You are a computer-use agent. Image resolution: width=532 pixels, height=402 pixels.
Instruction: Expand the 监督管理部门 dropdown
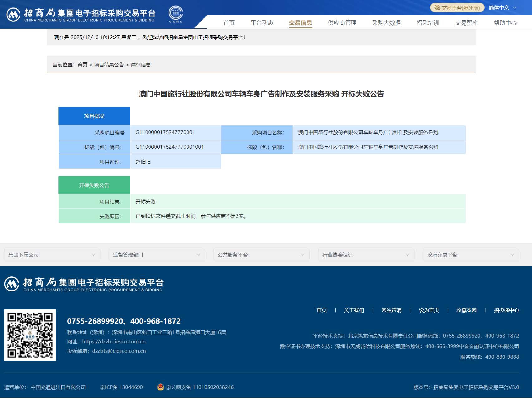(157, 255)
